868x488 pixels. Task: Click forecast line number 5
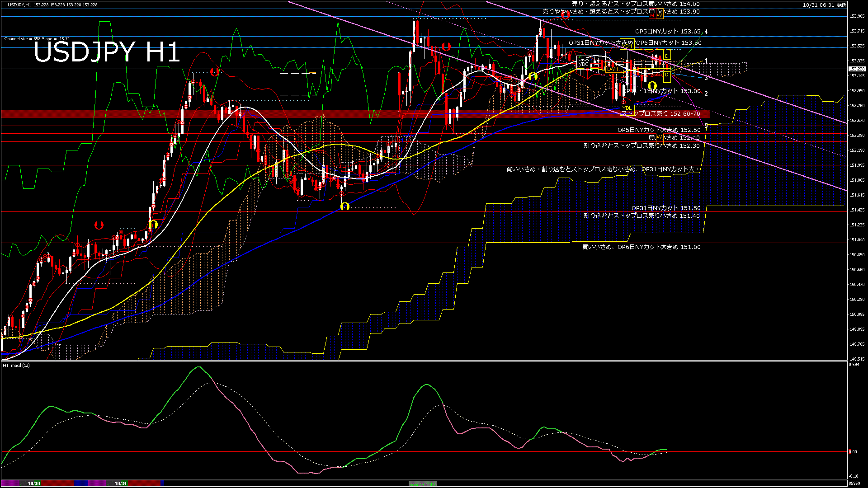click(x=706, y=126)
